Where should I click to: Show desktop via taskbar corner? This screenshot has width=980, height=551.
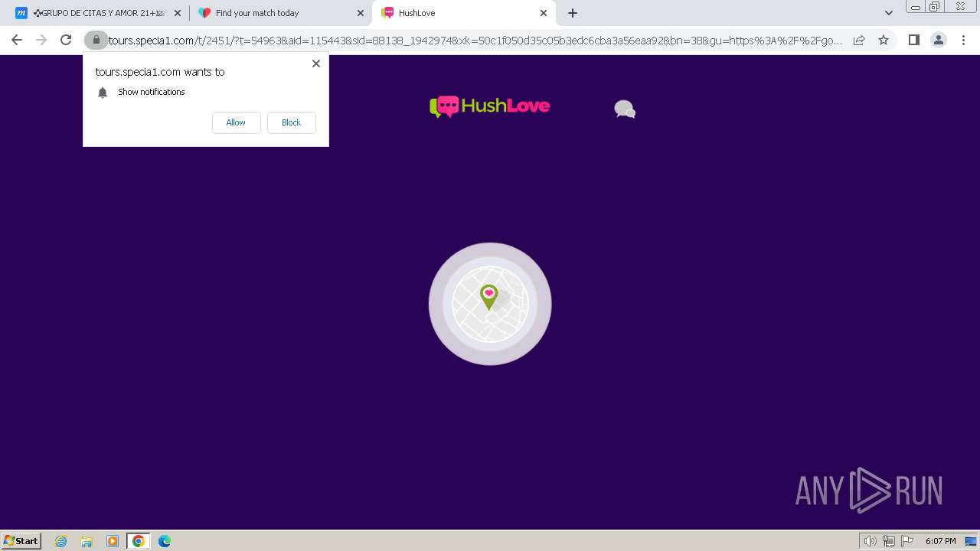971,541
